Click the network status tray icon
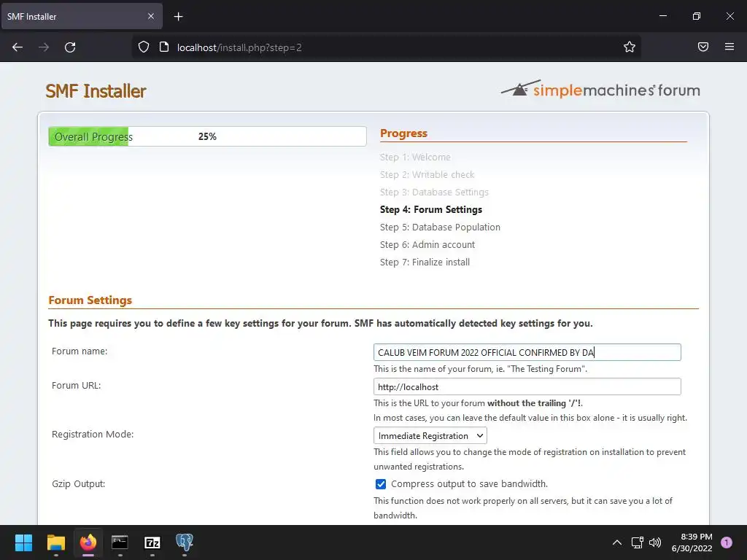Image resolution: width=747 pixels, height=560 pixels. (x=637, y=542)
